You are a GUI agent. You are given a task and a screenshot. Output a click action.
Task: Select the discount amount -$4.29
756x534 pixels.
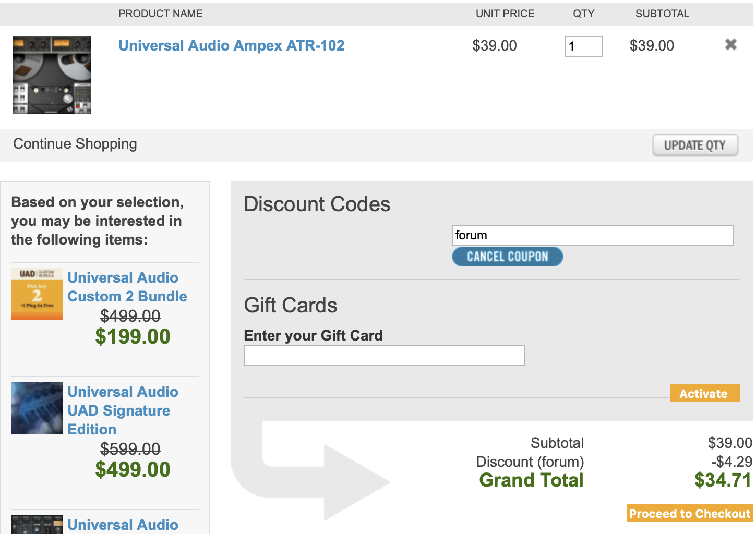[x=731, y=462]
